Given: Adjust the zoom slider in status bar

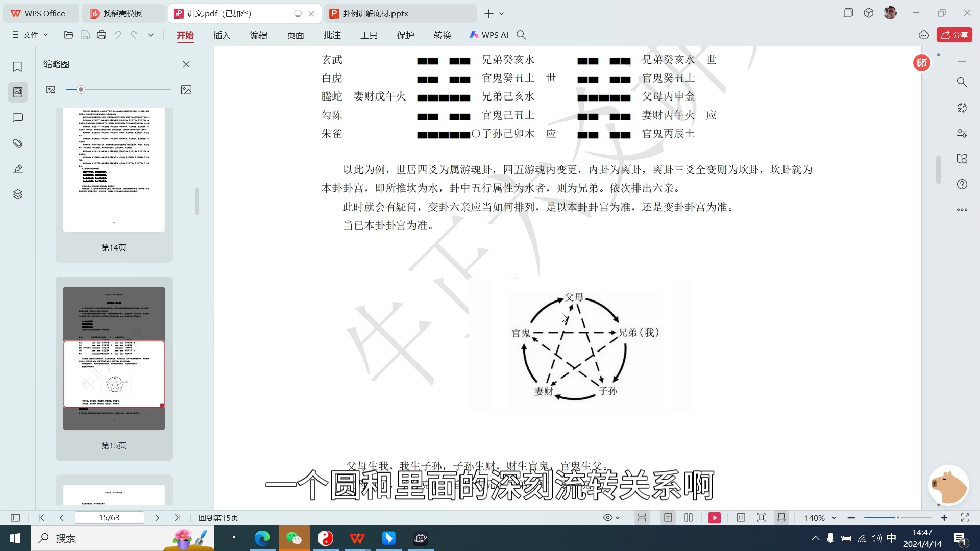Looking at the screenshot, I should (x=897, y=518).
